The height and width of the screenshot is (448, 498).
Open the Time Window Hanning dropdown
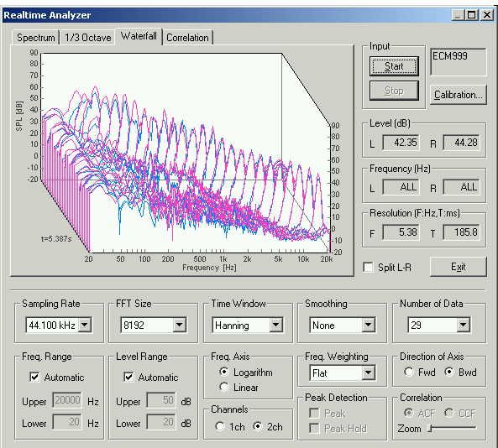[x=276, y=325]
